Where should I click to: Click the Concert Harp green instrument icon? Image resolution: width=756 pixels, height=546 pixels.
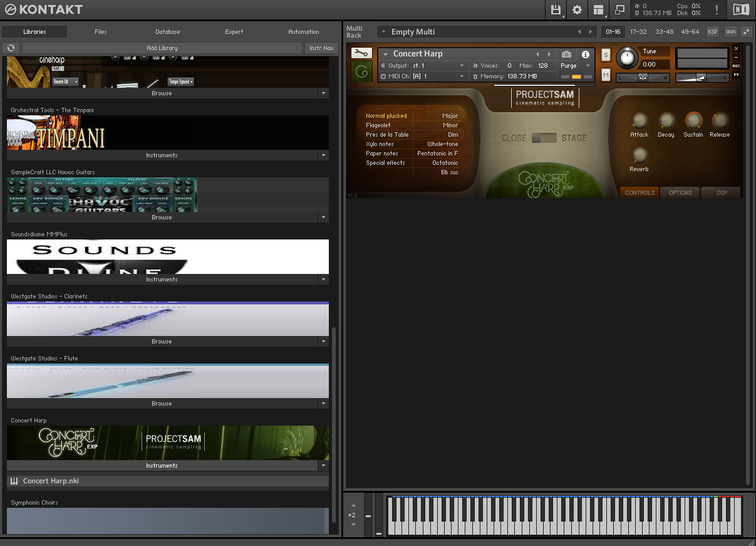pyautogui.click(x=361, y=71)
